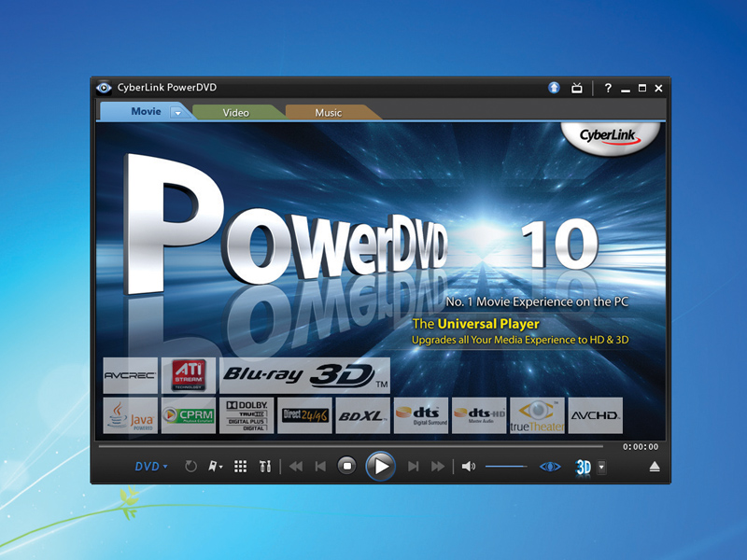Click the Java logo tile

pyautogui.click(x=130, y=415)
